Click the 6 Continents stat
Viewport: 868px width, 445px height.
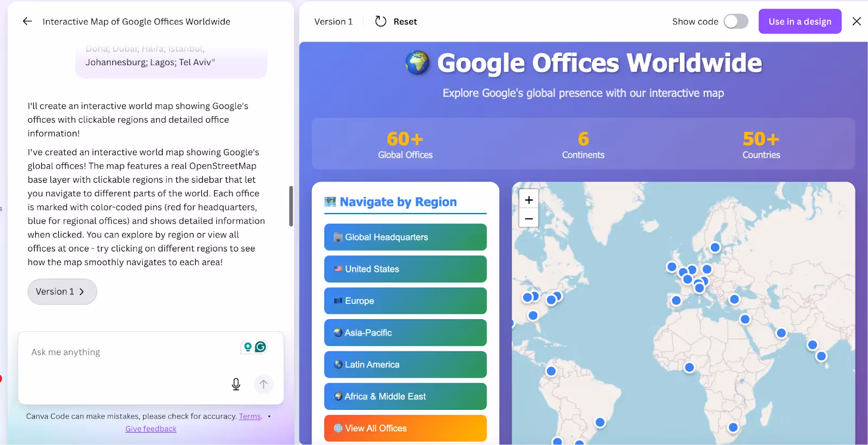click(583, 145)
